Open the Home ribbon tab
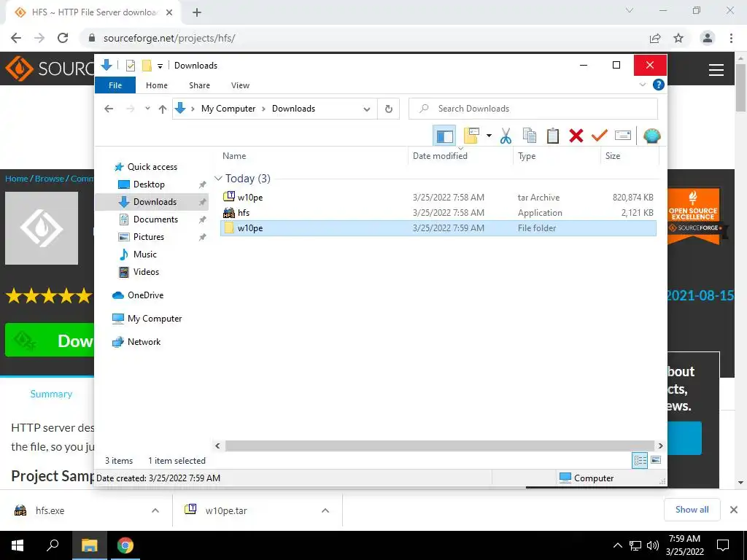747x560 pixels. 157,85
